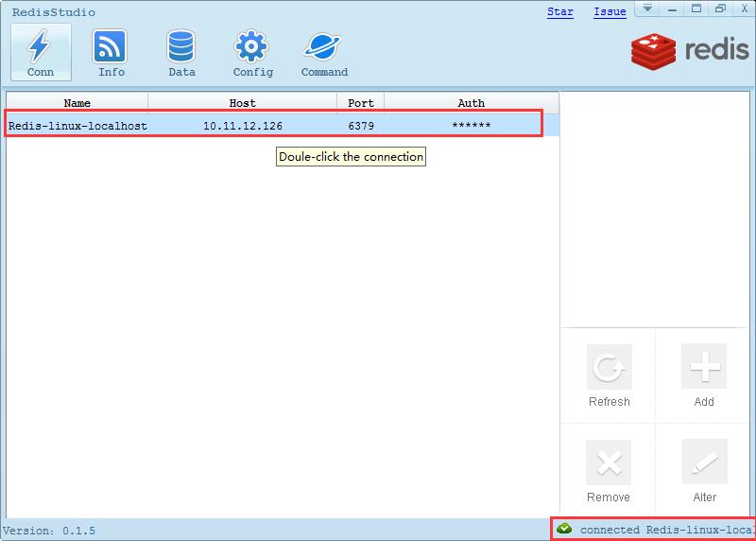Screen dimensions: 756x541
Task: Click the green connected status icon
Action: [x=564, y=529]
